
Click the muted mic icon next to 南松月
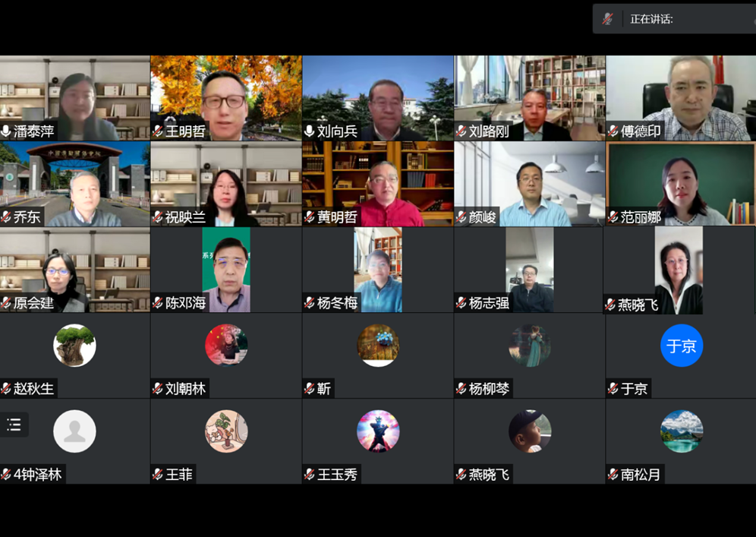613,475
